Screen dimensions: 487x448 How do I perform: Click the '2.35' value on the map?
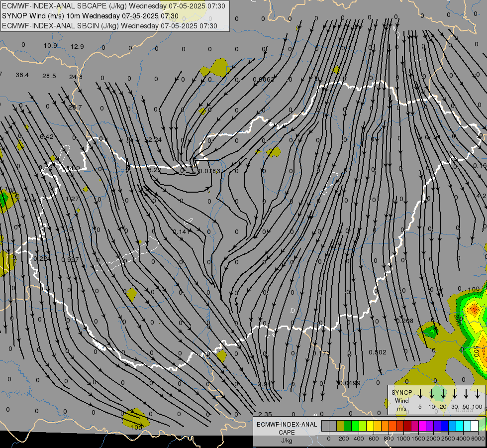coord(265,415)
